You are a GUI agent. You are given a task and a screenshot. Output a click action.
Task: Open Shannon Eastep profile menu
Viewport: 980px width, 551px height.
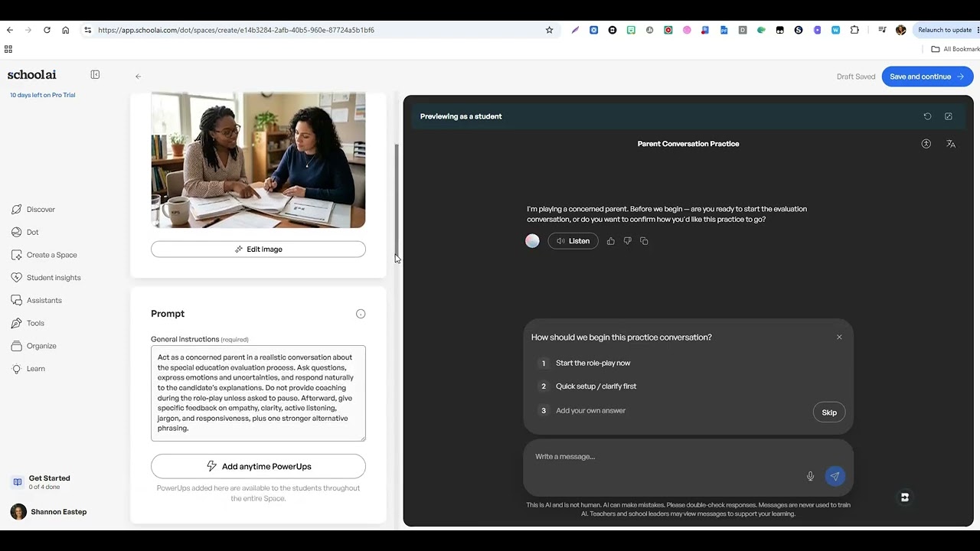pyautogui.click(x=49, y=512)
